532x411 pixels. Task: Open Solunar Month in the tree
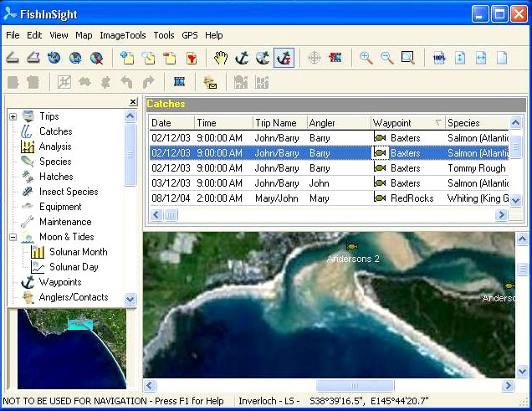pyautogui.click(x=79, y=252)
